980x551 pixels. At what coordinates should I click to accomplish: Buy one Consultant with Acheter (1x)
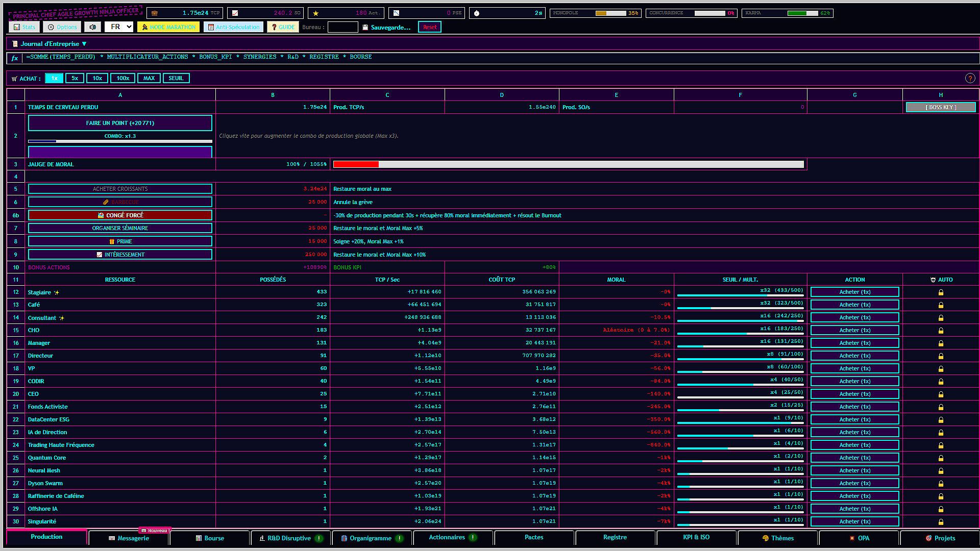[x=854, y=317]
